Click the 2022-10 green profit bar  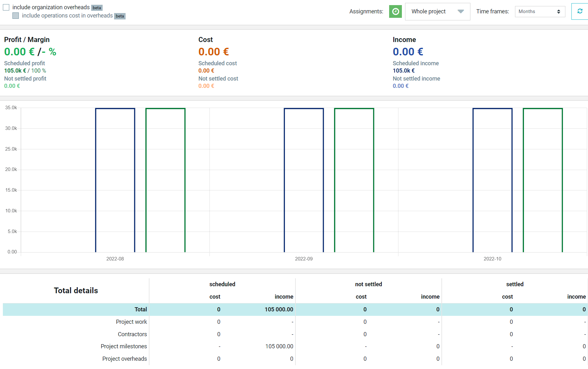pos(543,180)
